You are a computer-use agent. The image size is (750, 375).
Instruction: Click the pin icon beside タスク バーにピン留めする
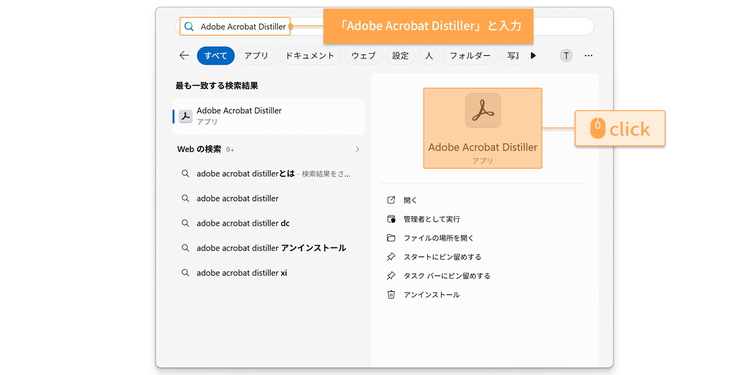tap(391, 276)
